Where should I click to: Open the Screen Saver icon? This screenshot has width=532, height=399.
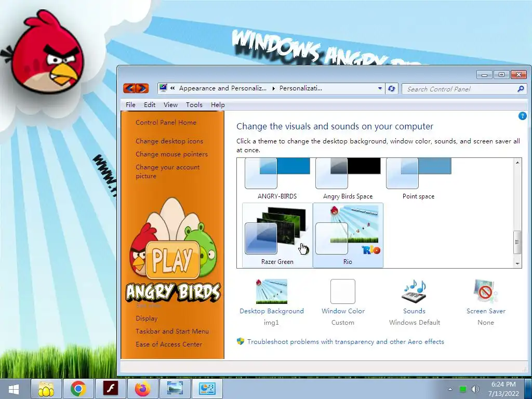486,291
